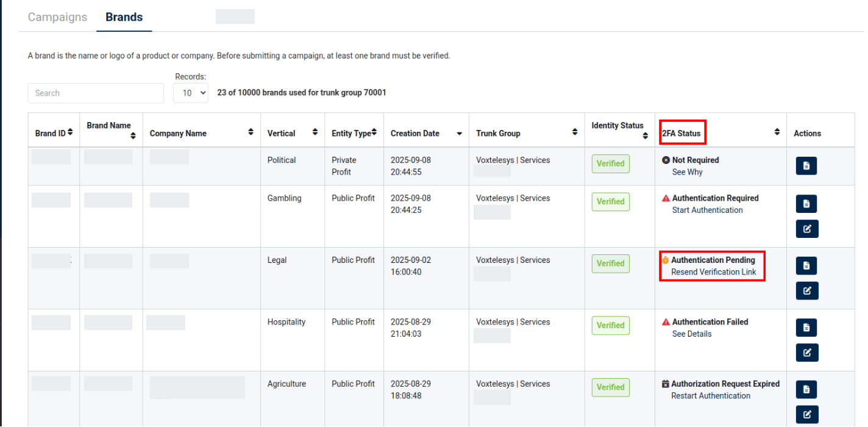Switch to the Campaigns tab
The width and height of the screenshot is (868, 427).
(57, 17)
